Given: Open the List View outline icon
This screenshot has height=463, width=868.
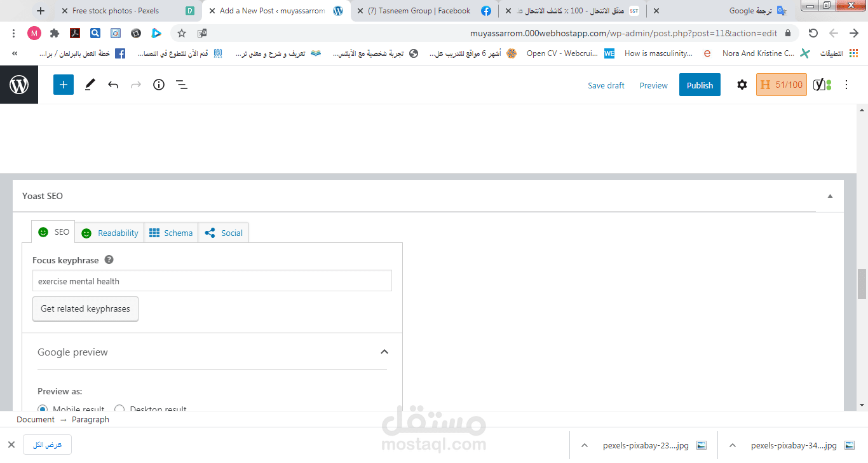Looking at the screenshot, I should click(x=182, y=85).
